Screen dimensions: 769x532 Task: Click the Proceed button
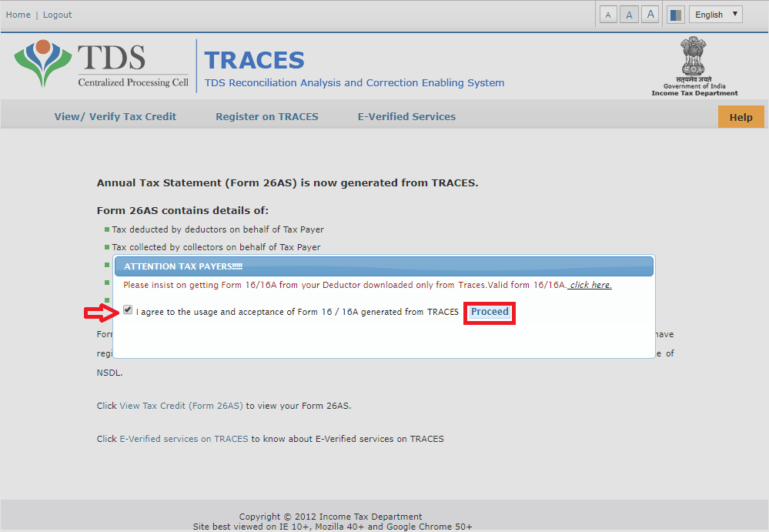point(490,312)
